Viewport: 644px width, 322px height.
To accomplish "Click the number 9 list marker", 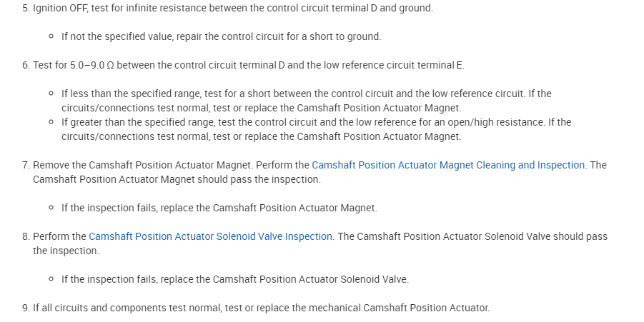I will point(25,308).
